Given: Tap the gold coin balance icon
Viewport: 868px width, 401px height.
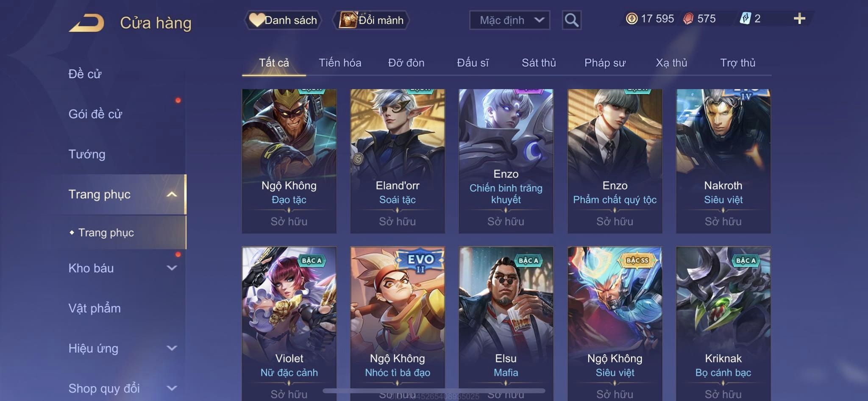Looking at the screenshot, I should (x=632, y=19).
